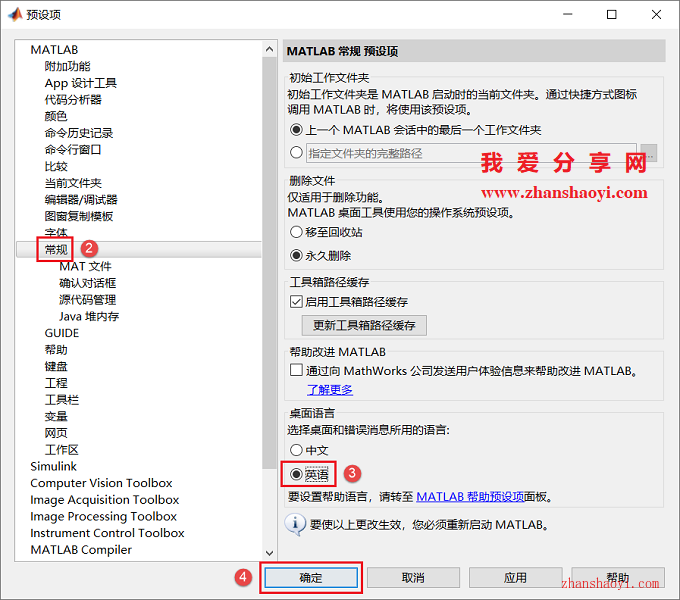Select 移至回收站 radio option

(x=296, y=232)
